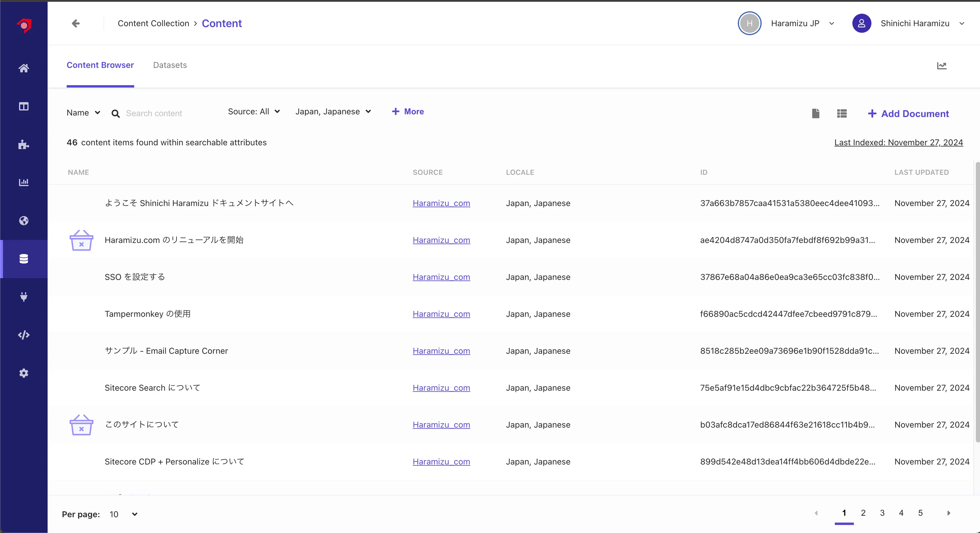
Task: Open row Tampermonkey の使用 name
Action: (x=148, y=314)
